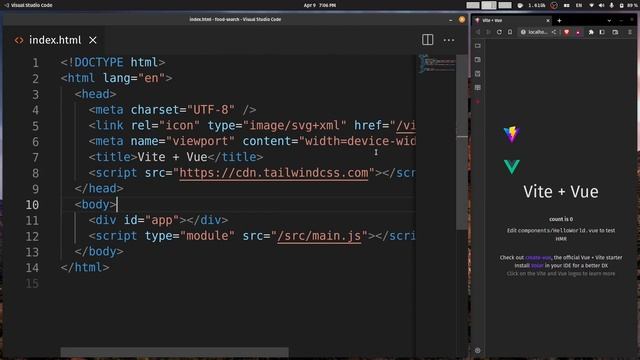The height and width of the screenshot is (360, 640).
Task: Select the index.html editor tab
Action: pos(55,40)
